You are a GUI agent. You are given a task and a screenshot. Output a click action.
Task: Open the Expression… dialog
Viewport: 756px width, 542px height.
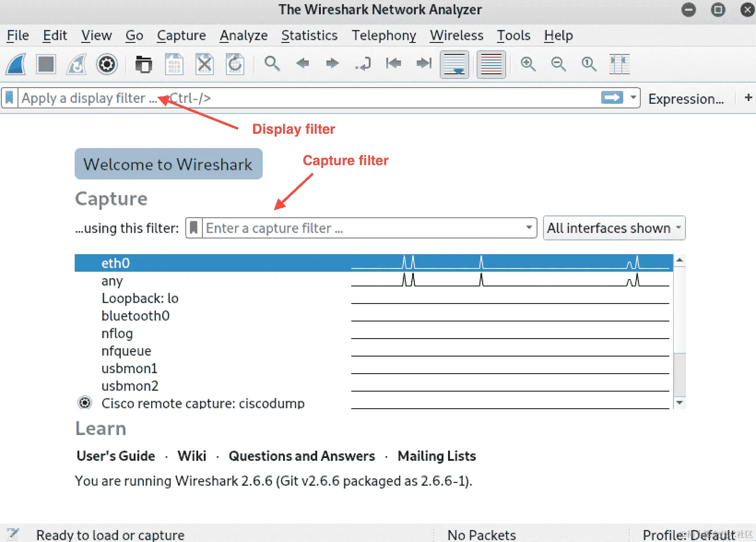(x=686, y=99)
